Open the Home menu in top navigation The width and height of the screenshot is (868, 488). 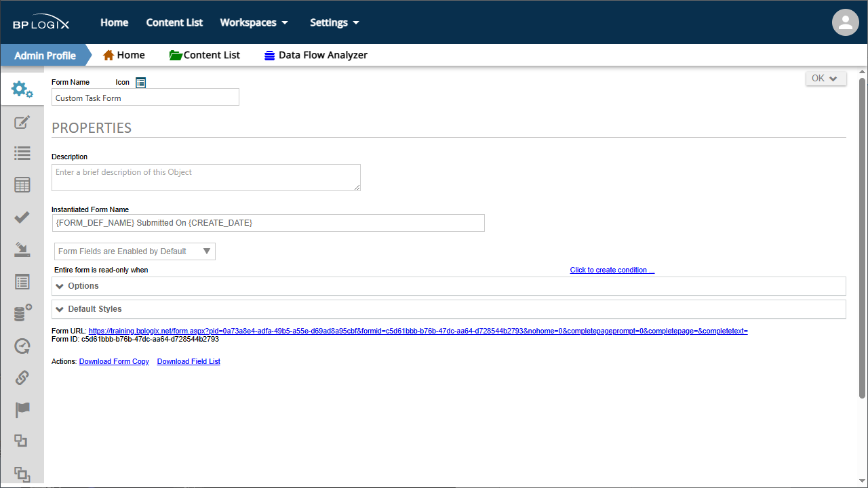pos(115,22)
